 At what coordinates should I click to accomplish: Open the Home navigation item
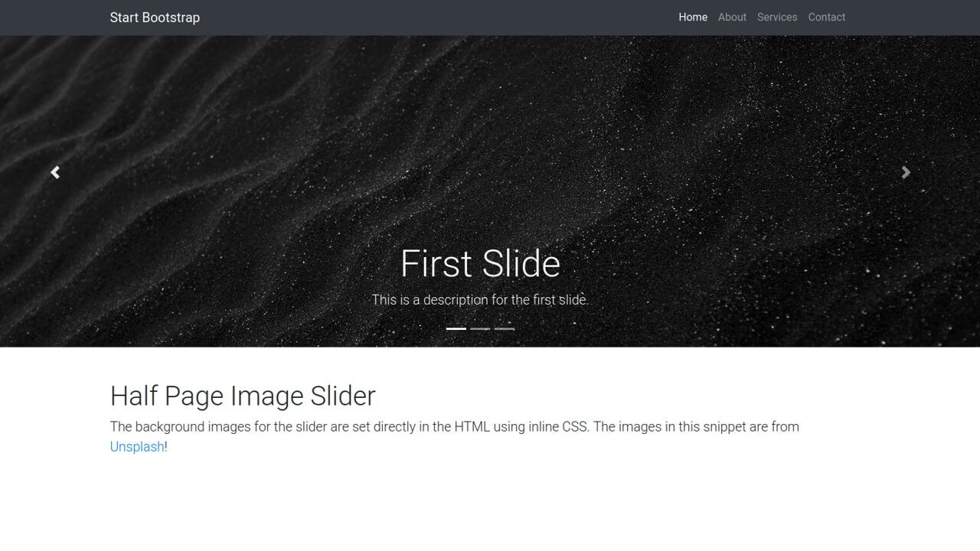click(692, 17)
